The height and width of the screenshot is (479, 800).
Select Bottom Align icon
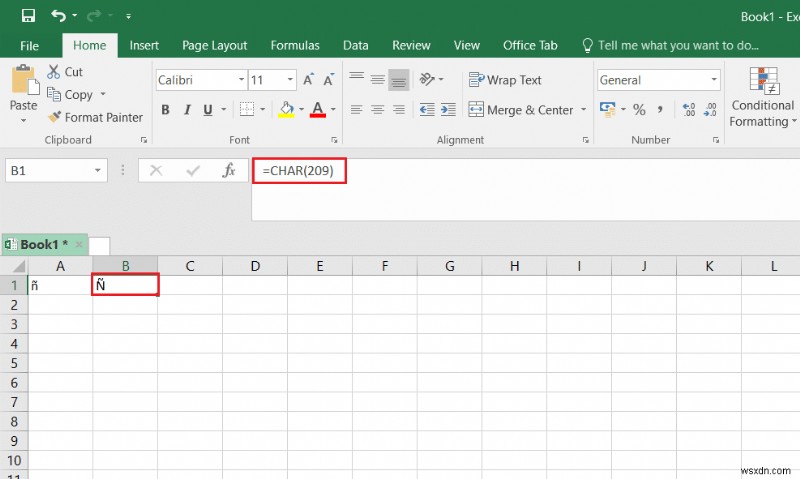[x=398, y=80]
